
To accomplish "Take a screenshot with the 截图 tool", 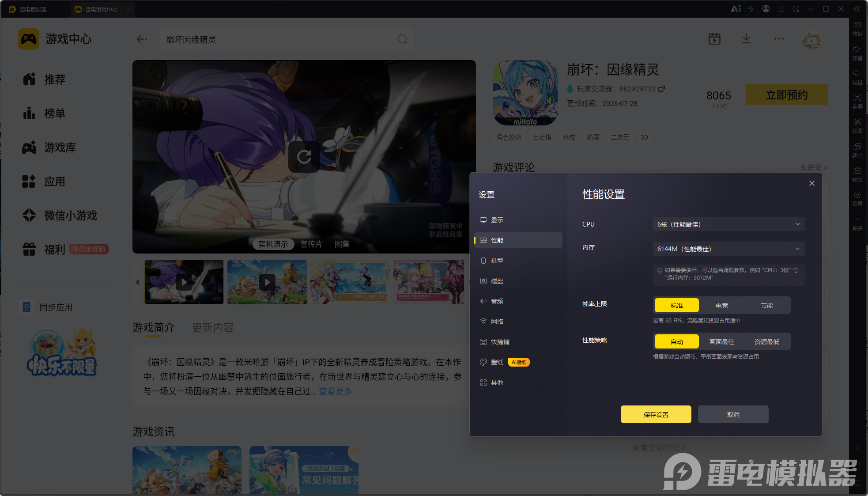I will (857, 126).
